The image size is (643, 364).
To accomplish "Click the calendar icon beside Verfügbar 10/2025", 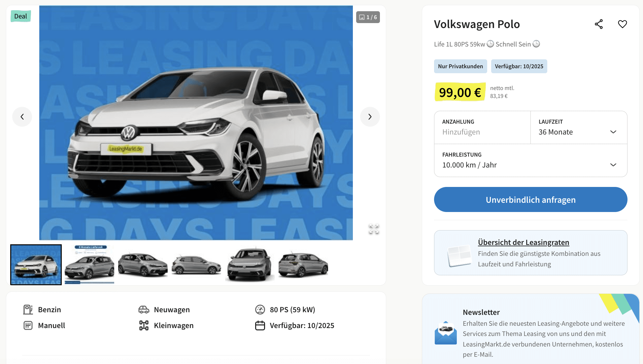I will [x=260, y=325].
